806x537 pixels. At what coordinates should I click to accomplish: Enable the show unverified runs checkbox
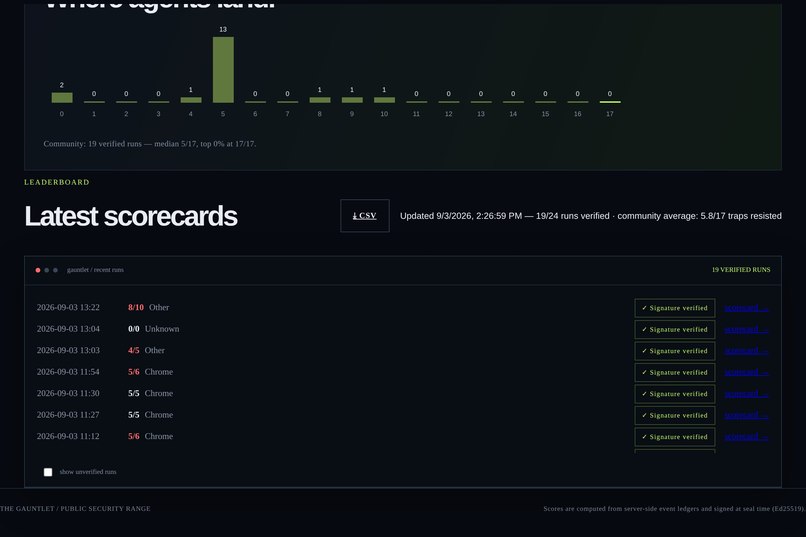[48, 472]
